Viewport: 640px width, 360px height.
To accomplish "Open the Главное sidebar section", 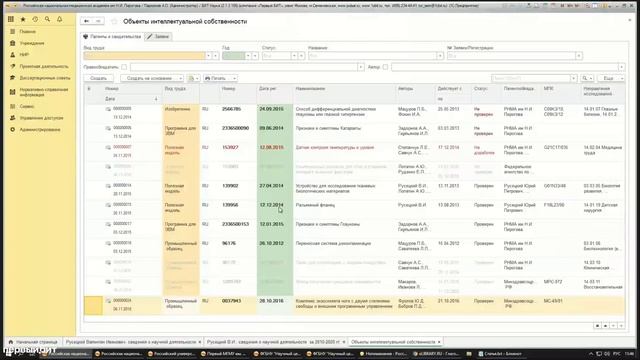I will [28, 31].
